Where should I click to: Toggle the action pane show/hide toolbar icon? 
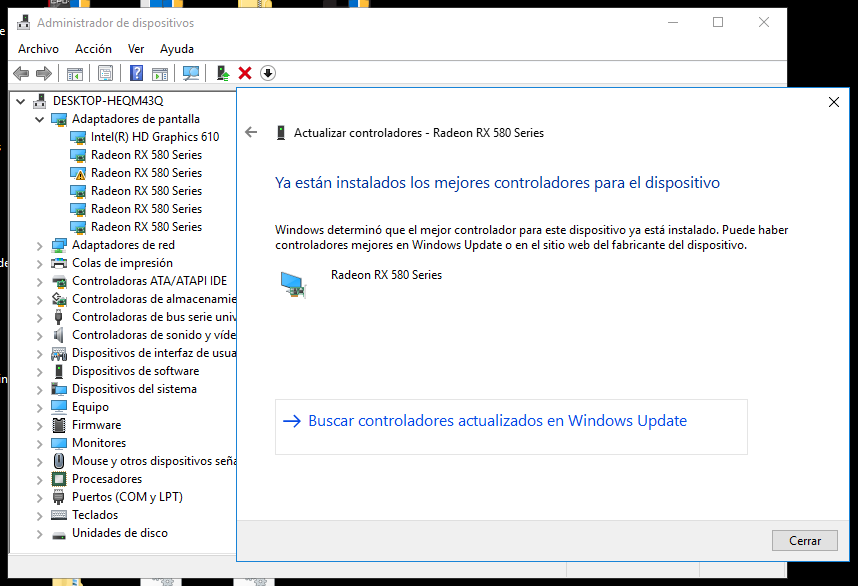160,73
